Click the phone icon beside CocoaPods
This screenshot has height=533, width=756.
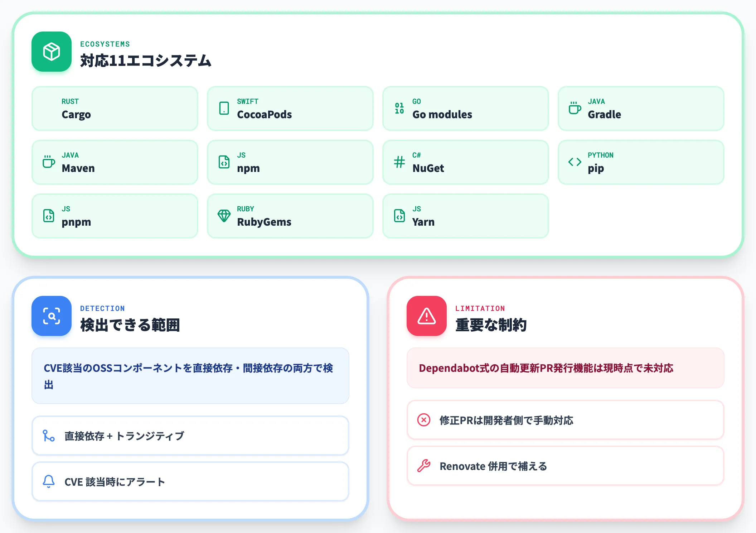[x=224, y=108]
